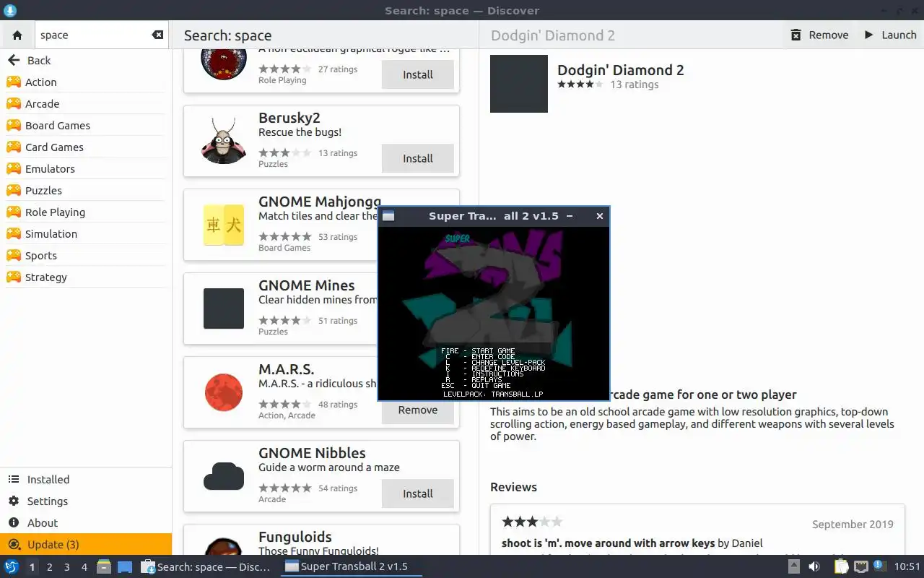Viewport: 924px width, 578px height.
Task: Click the Super Transball 2 game title screen
Action: [494, 313]
